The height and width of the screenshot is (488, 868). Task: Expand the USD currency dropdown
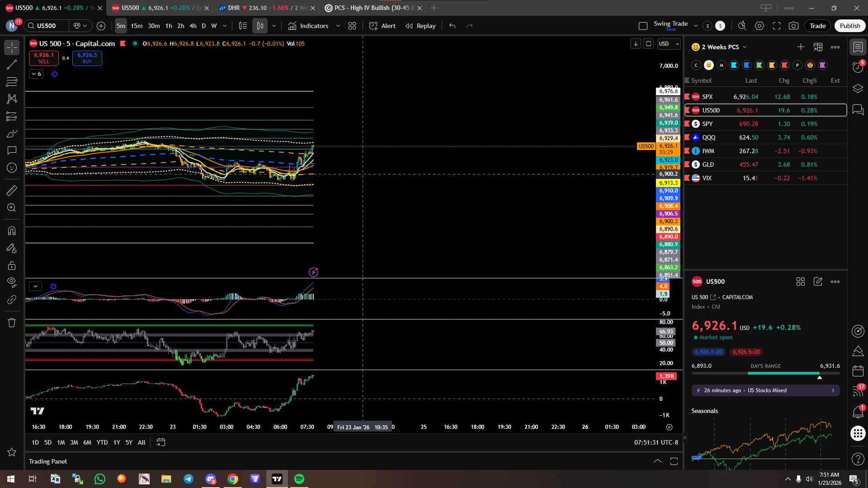coord(669,43)
